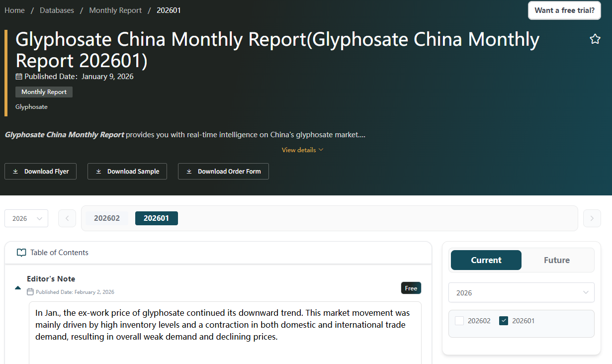This screenshot has width=612, height=364.
Task: Select the Current tab
Action: [x=486, y=260]
